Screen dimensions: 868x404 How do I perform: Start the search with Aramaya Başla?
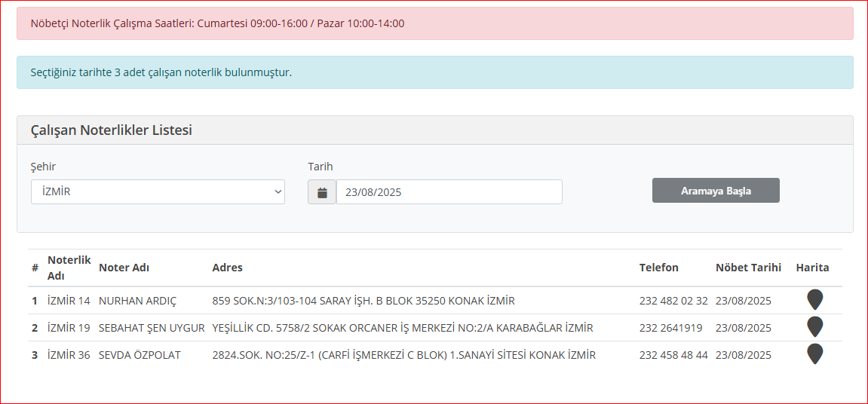[716, 191]
